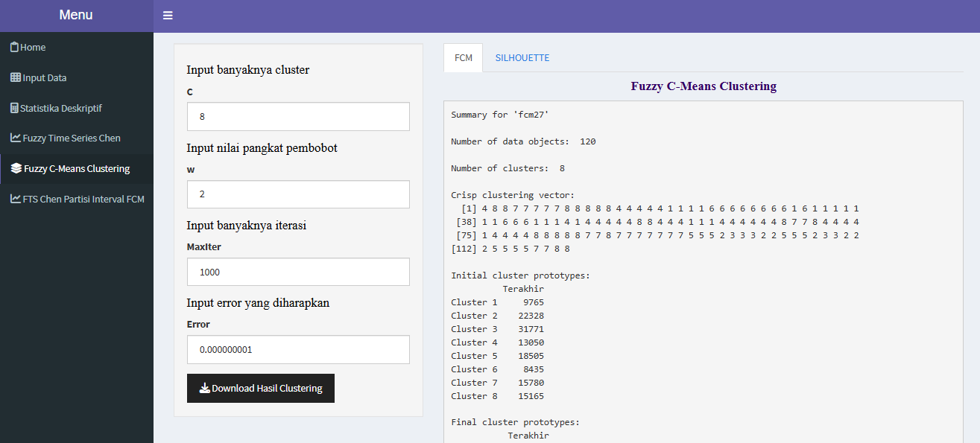
Task: Focus the w weighting exponent input
Action: (298, 194)
